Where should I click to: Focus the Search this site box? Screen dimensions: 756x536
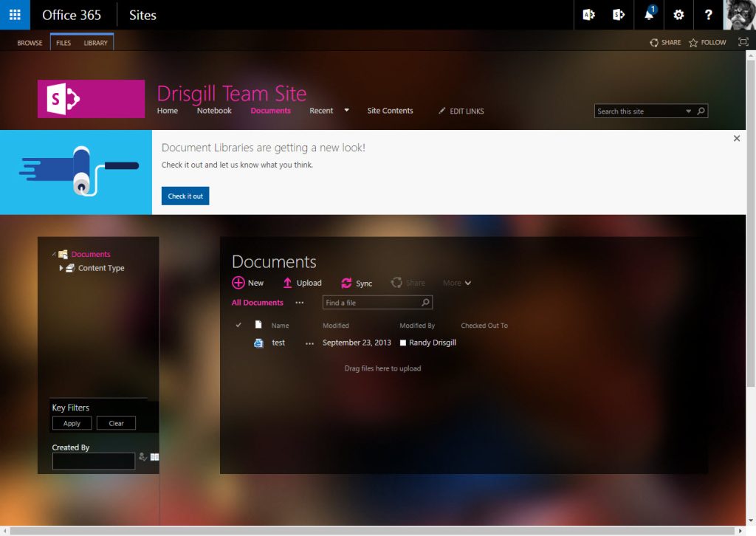pyautogui.click(x=640, y=111)
